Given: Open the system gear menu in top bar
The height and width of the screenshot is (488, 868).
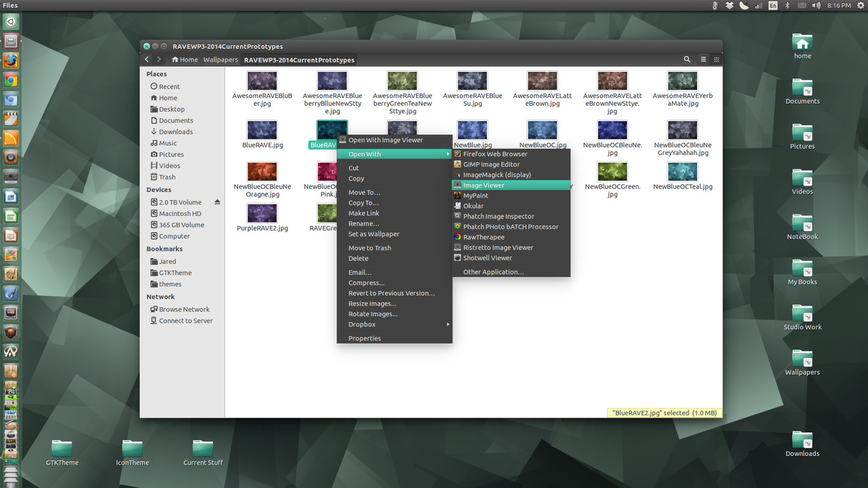Looking at the screenshot, I should click(x=860, y=6).
